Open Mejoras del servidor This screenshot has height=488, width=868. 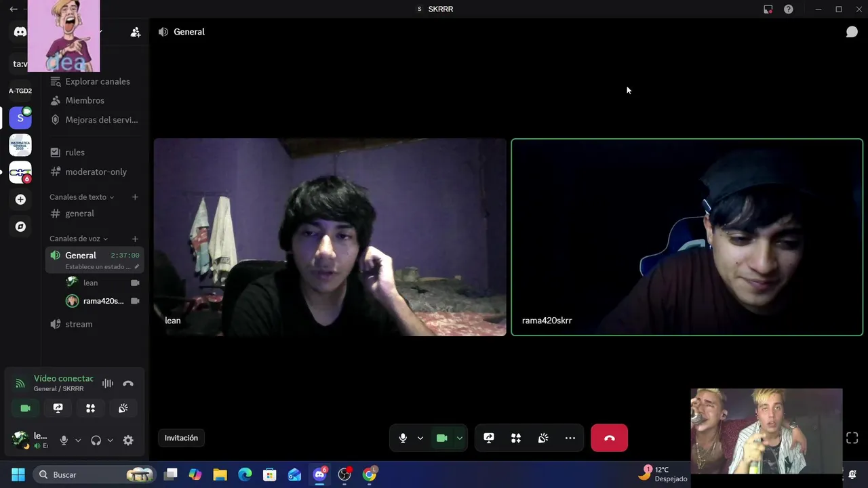94,120
